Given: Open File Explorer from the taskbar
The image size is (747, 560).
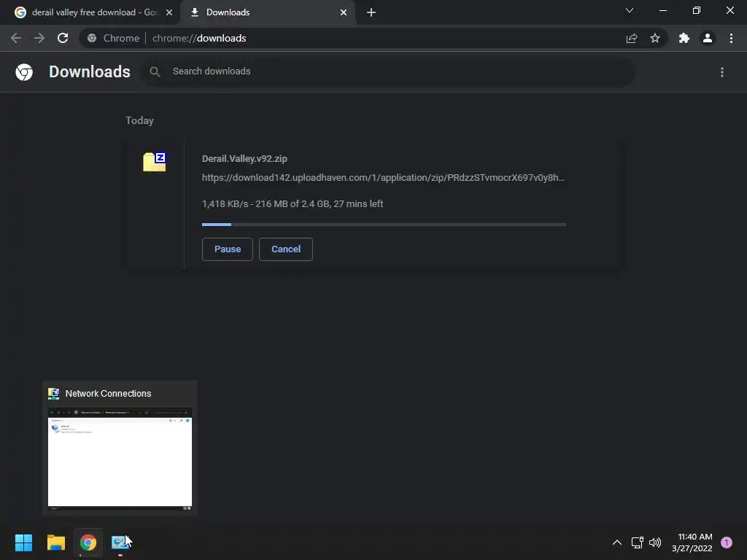Looking at the screenshot, I should [x=55, y=542].
